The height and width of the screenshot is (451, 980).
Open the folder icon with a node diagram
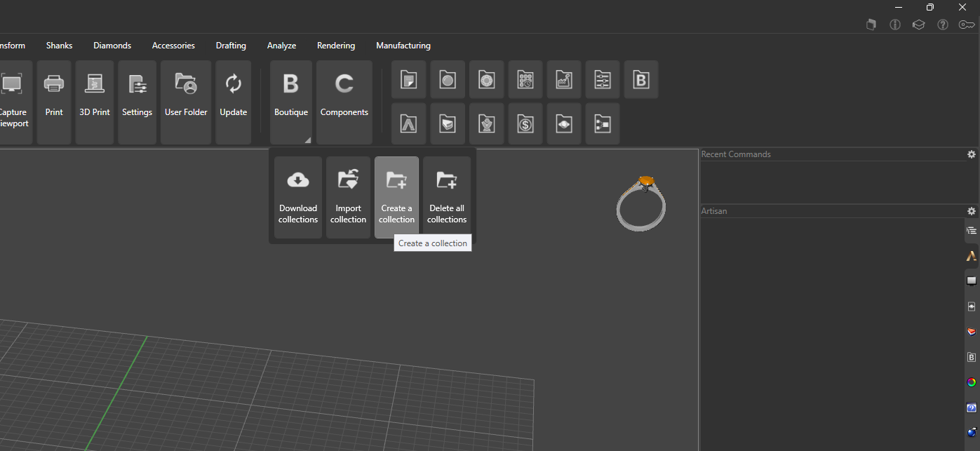[x=603, y=123]
